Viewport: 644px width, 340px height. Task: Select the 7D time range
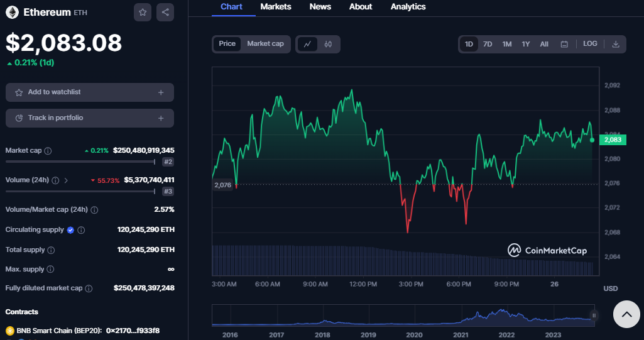488,44
